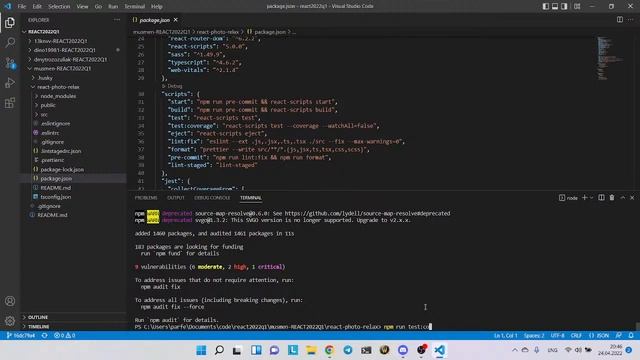640x360 pixels.
Task: Open Chrome from the taskbar
Action: pos(329,350)
